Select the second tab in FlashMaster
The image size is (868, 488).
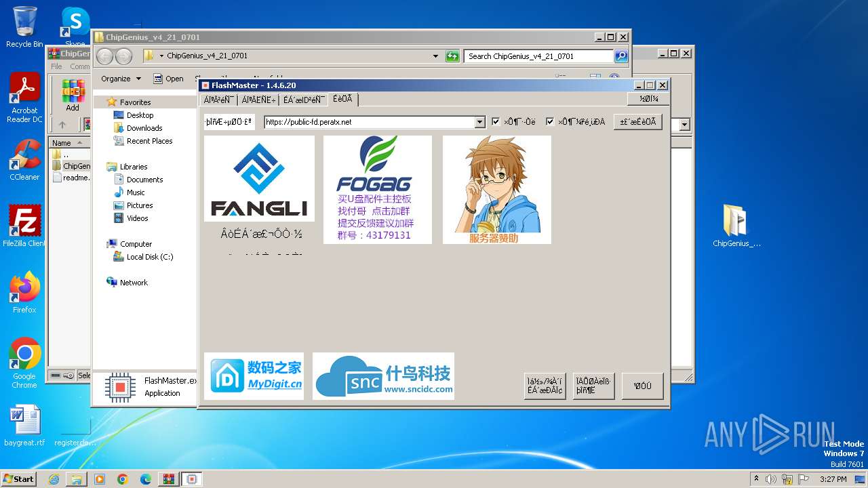(x=258, y=100)
